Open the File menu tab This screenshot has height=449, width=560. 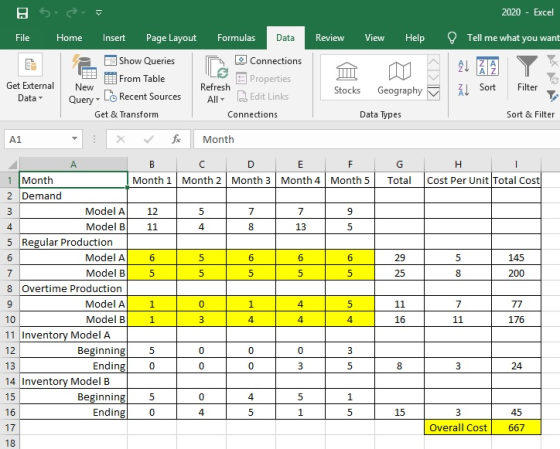[22, 38]
